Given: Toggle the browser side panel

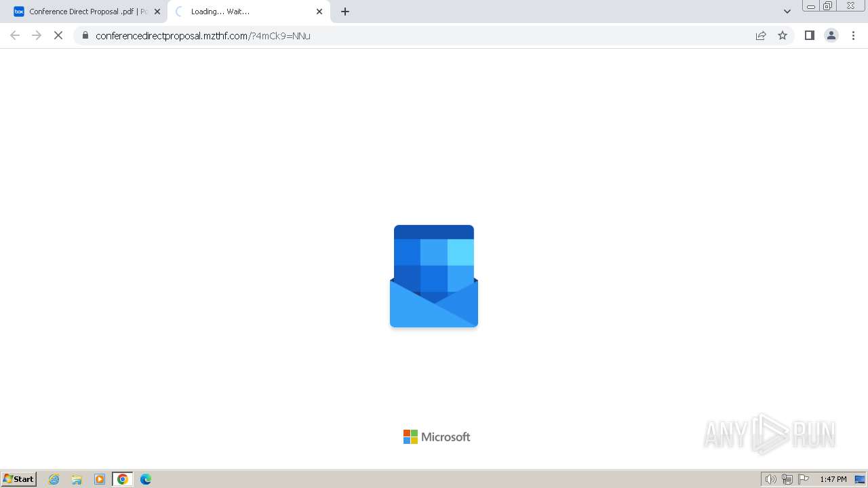Looking at the screenshot, I should coord(809,35).
